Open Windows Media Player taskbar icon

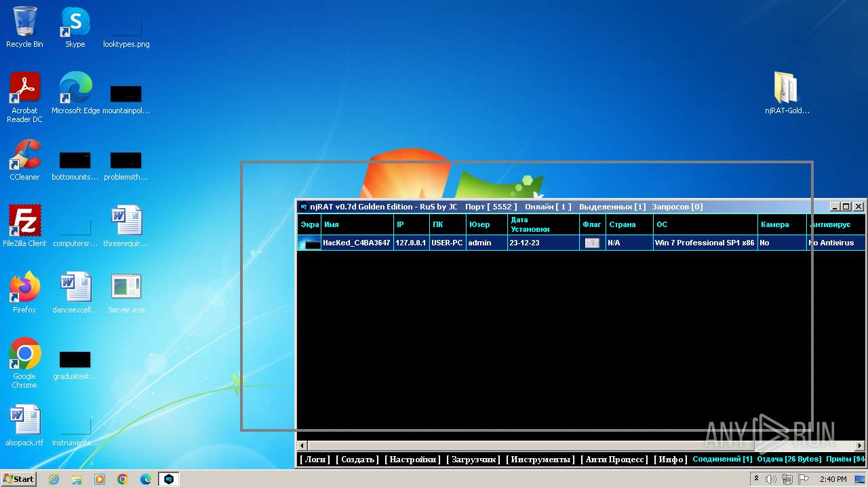pos(100,479)
